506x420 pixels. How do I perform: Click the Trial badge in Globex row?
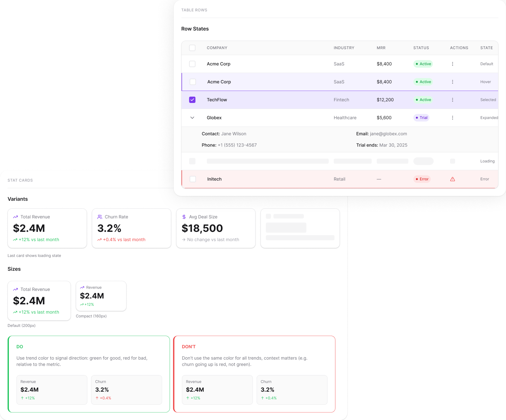(x=421, y=118)
